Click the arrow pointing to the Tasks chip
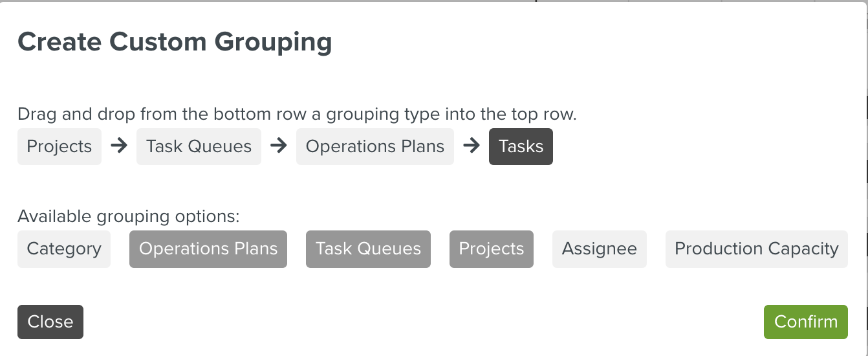Screen dimensions: 868x356 pyautogui.click(x=472, y=146)
